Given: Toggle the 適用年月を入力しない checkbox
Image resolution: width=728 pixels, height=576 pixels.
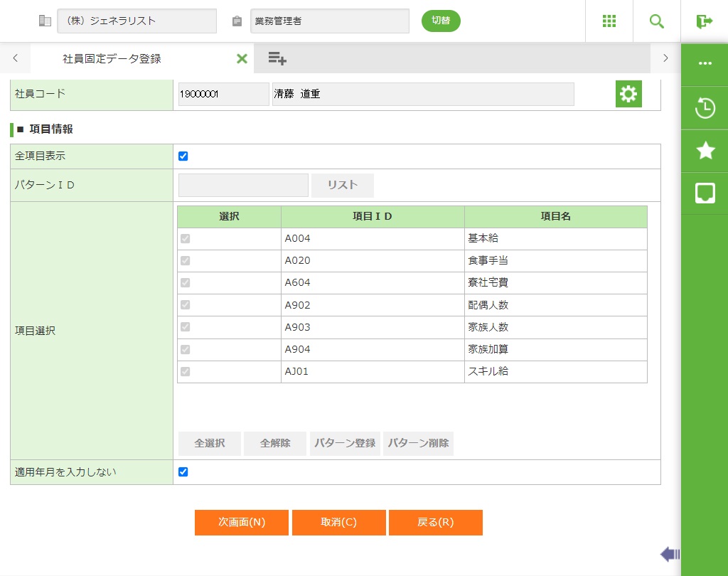Looking at the screenshot, I should [x=183, y=471].
